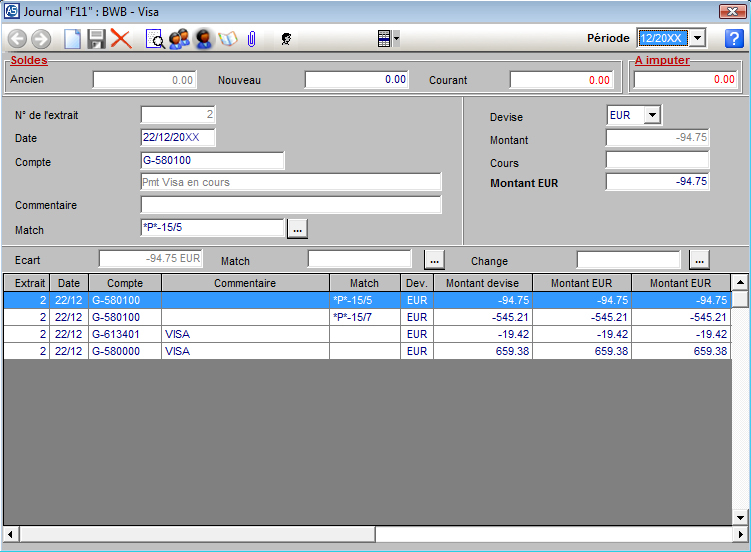Click into the Commentaire text field
The height and width of the screenshot is (552, 751).
(x=291, y=205)
